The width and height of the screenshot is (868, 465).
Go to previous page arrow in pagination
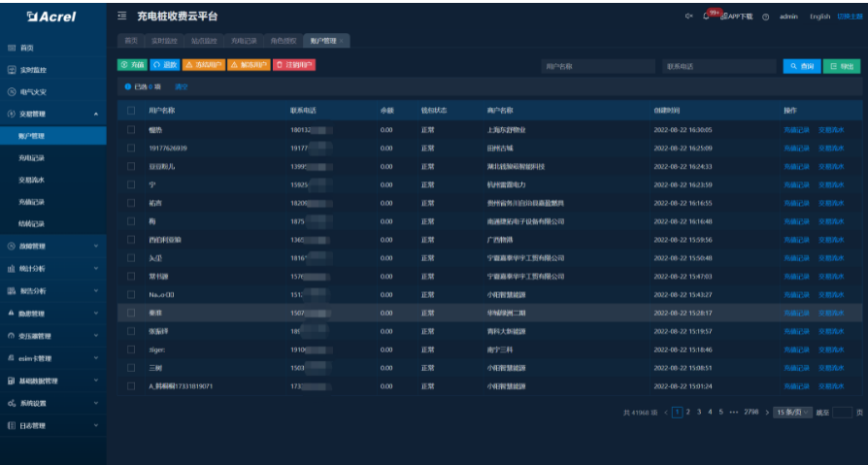coord(666,413)
